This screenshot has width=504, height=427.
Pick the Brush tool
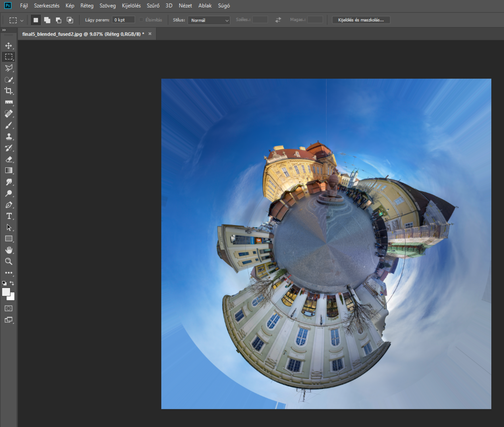pyautogui.click(x=9, y=125)
